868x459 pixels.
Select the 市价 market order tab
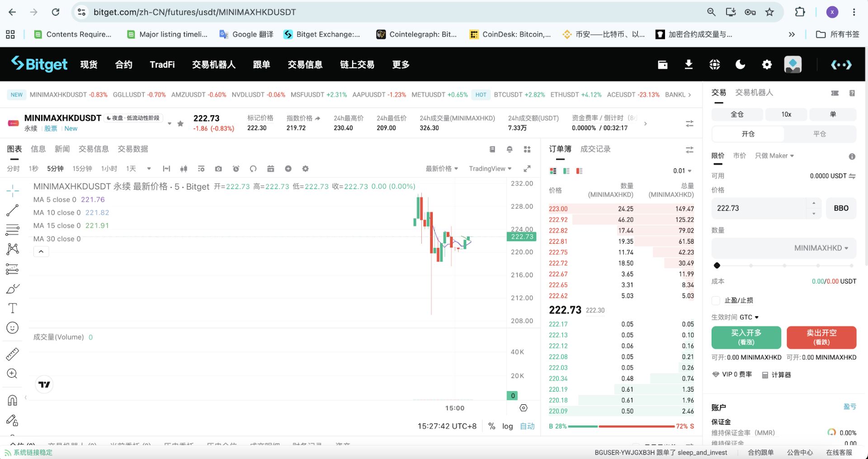[740, 156]
